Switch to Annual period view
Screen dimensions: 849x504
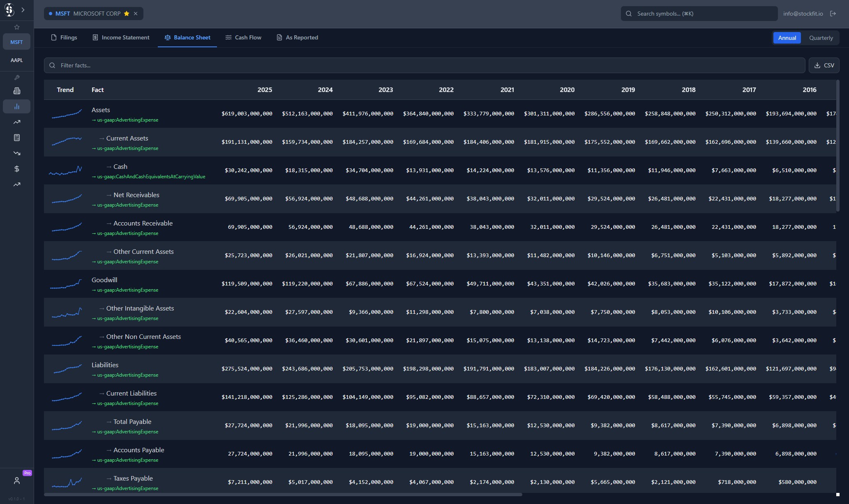point(787,38)
